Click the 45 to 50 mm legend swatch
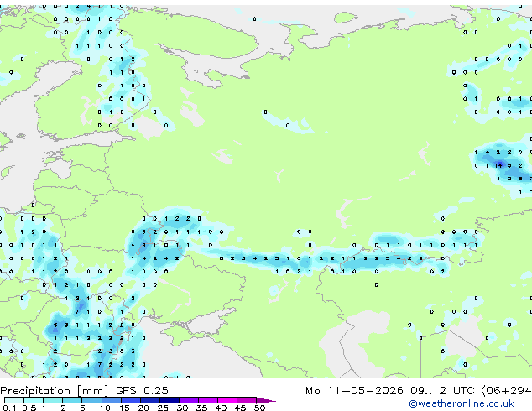The width and height of the screenshot is (532, 411). [247, 400]
